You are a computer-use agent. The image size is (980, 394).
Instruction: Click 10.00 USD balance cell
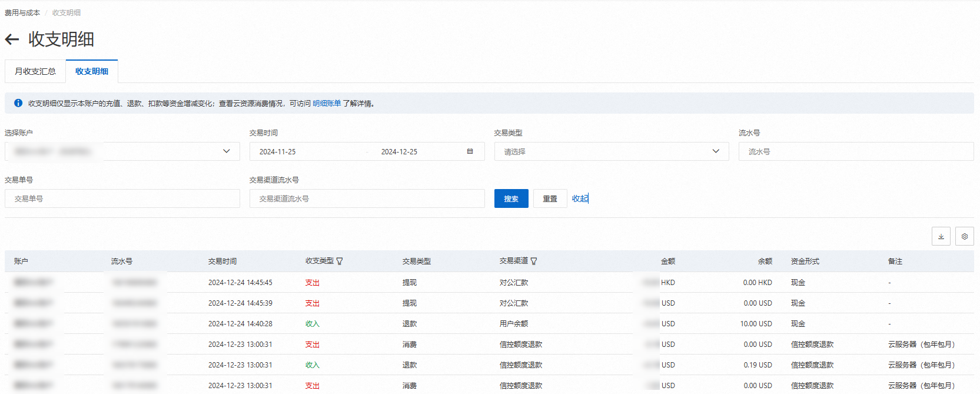coord(756,323)
